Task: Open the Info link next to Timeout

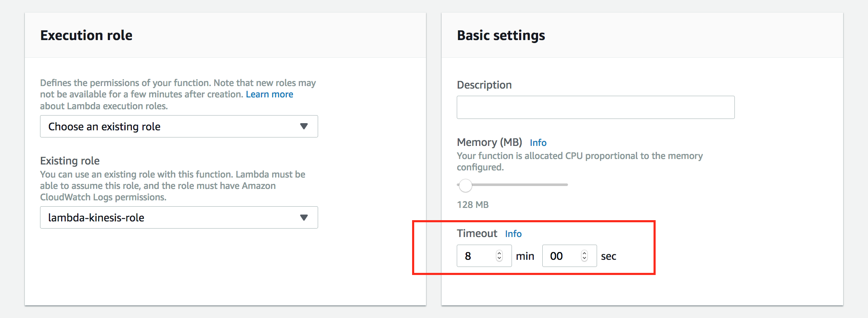Action: click(x=513, y=234)
